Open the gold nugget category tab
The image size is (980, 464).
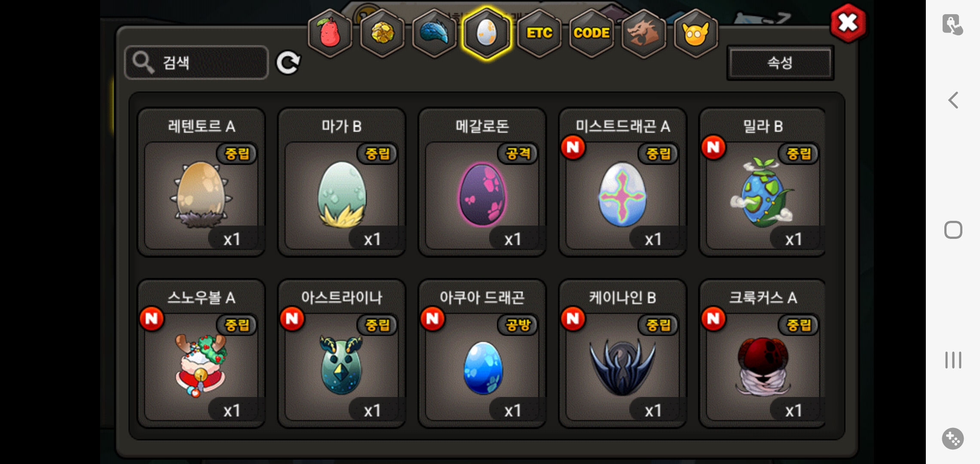382,33
